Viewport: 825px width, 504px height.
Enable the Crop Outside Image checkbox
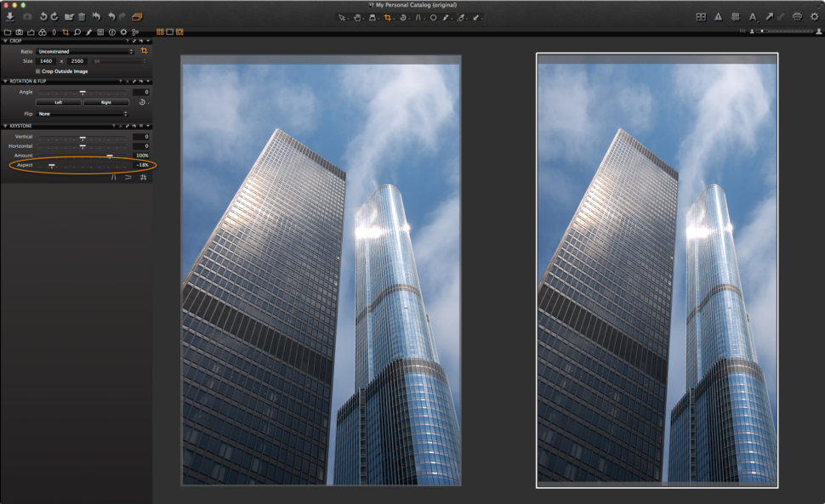click(37, 71)
